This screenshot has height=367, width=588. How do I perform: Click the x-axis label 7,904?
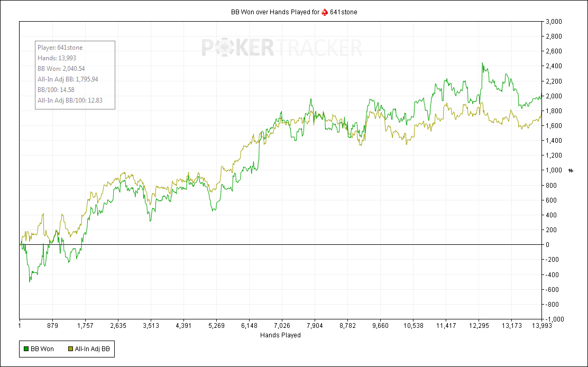click(315, 326)
